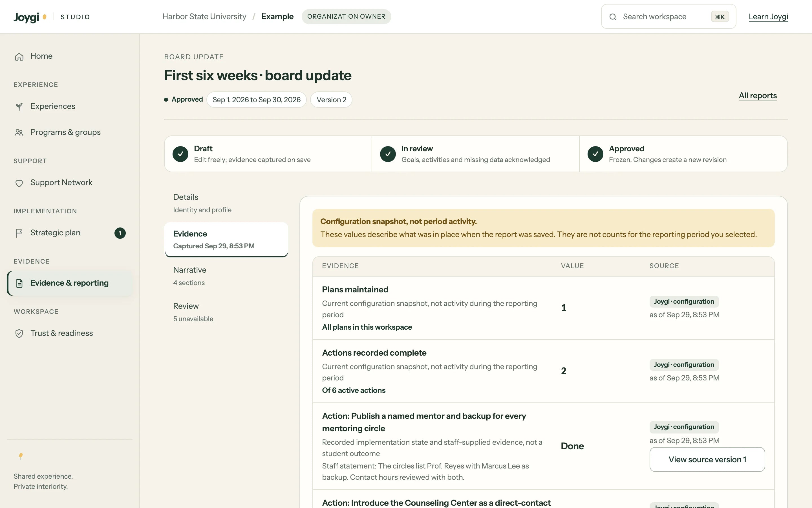Go to Experiences in the sidebar

pos(69,106)
